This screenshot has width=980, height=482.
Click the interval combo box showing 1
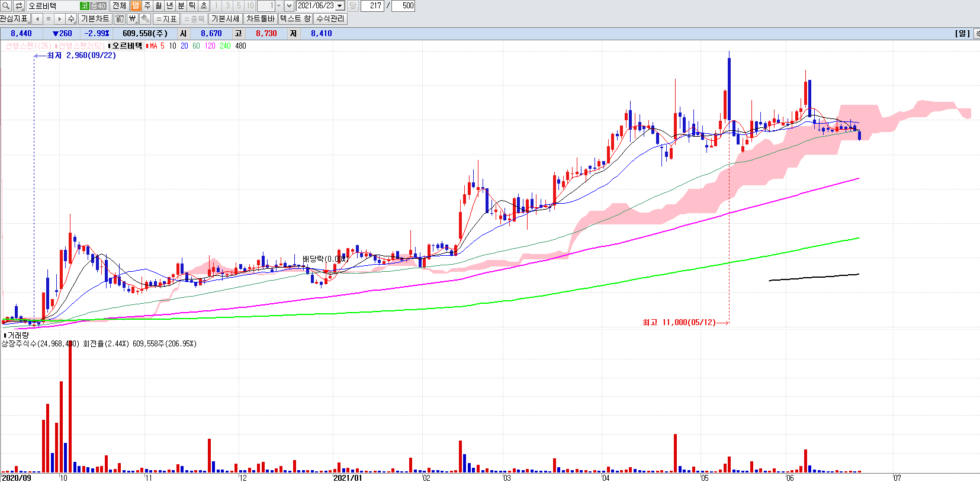pos(269,5)
